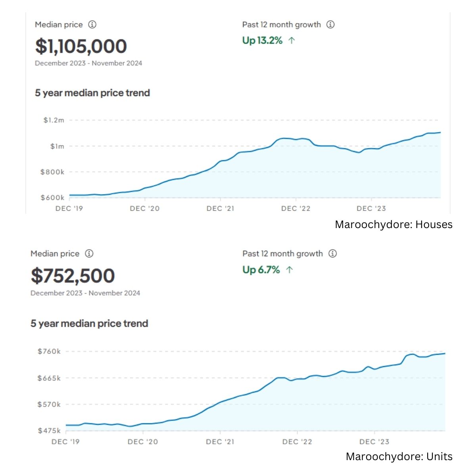Click the Maroochydore: Units caption
This screenshot has height=476, width=476.
pos(399,457)
